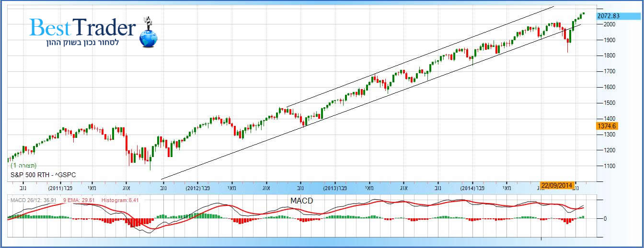
Task: Click the BestTrader globe logo icon
Action: [148, 35]
